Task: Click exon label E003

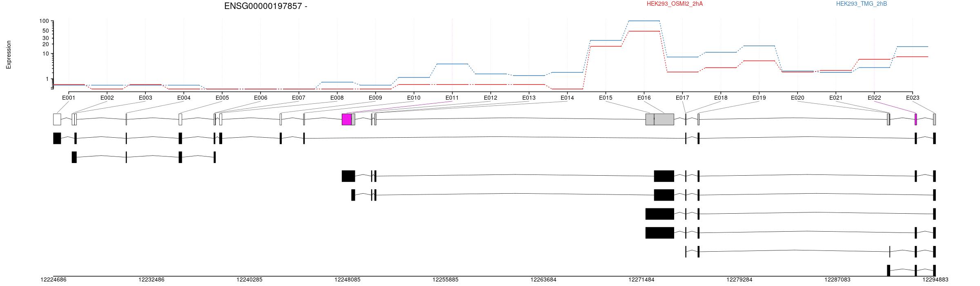Action: tap(145, 98)
